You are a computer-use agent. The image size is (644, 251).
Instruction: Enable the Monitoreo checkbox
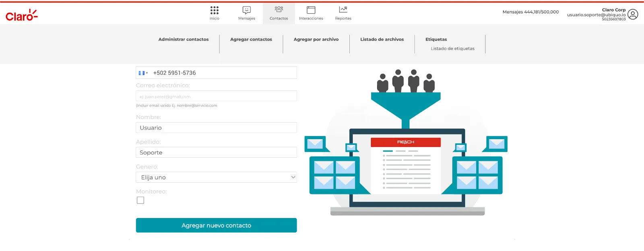click(140, 200)
